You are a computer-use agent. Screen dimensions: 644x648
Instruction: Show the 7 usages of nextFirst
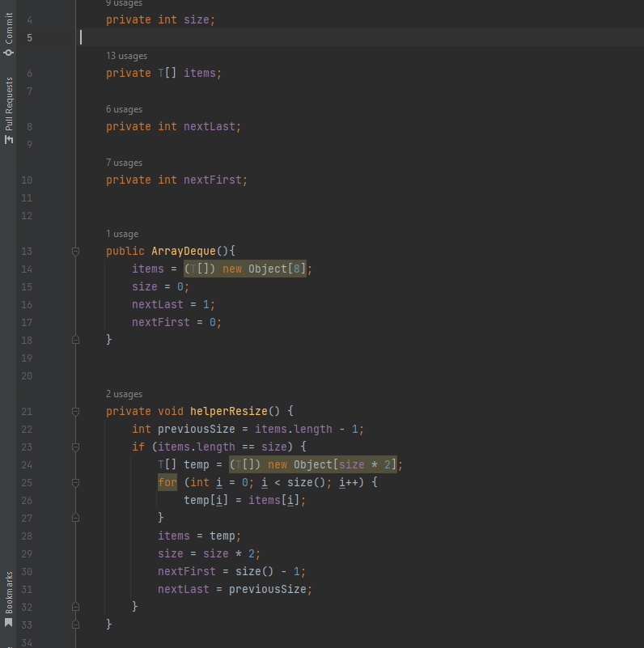(x=124, y=163)
